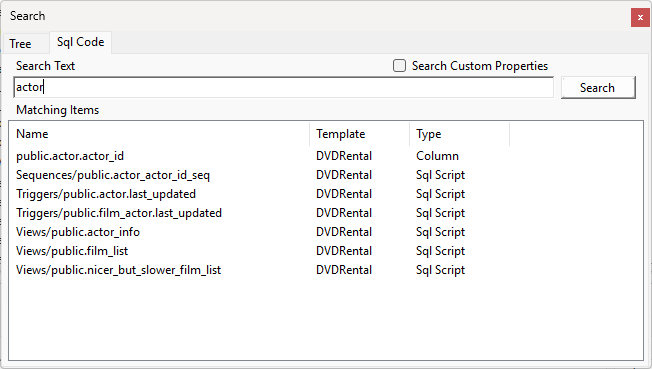Click Sql Script in film_actor.last_updated row

440,213
